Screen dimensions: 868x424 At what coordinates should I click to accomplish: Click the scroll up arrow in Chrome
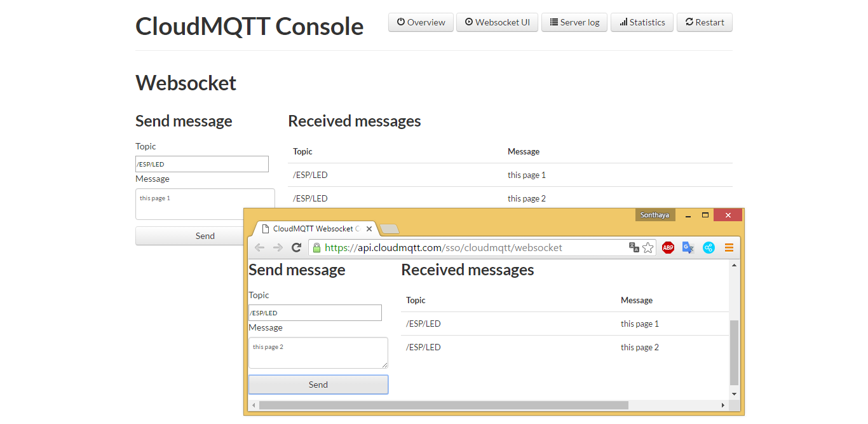[x=735, y=264]
